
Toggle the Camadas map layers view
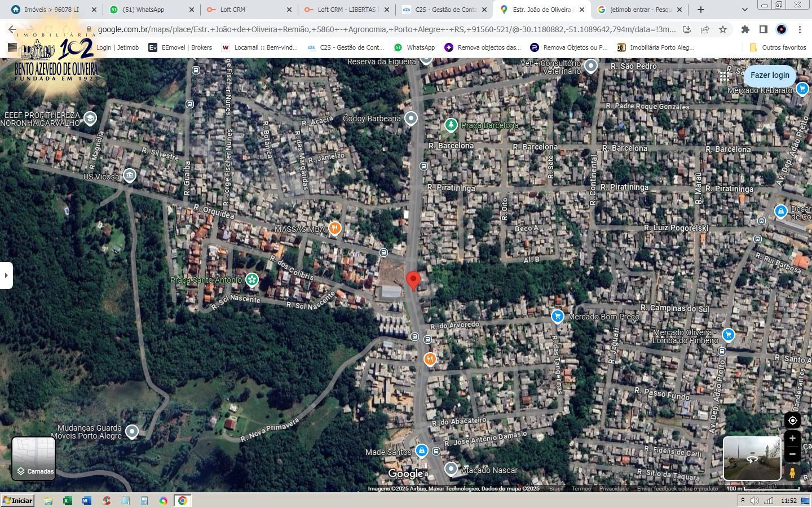tap(34, 458)
